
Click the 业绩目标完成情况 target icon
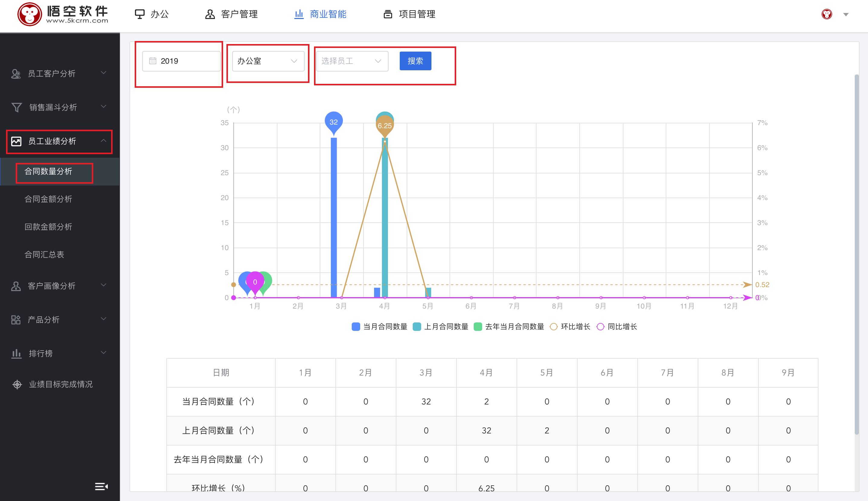click(17, 384)
